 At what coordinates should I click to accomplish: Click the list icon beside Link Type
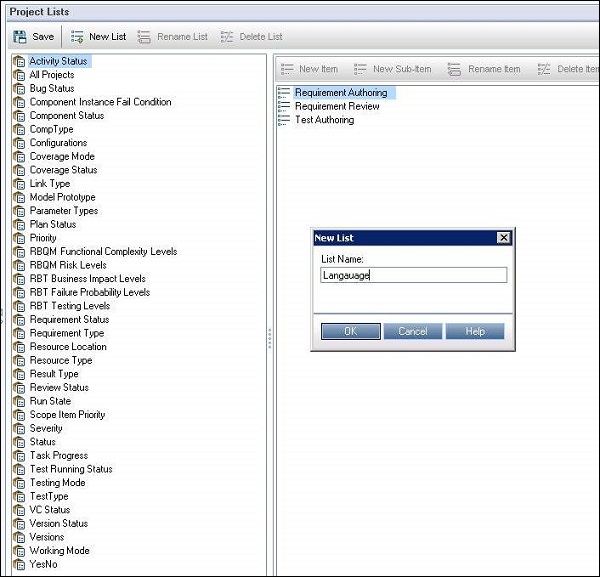19,184
